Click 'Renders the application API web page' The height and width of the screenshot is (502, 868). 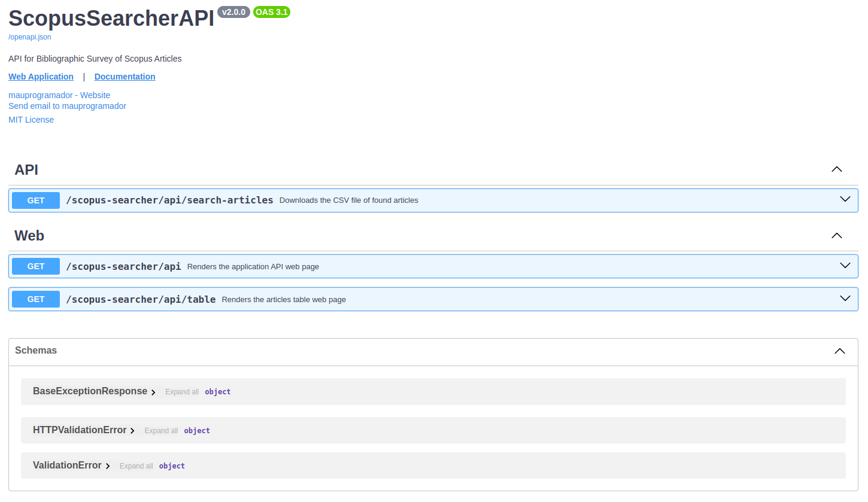coord(253,267)
